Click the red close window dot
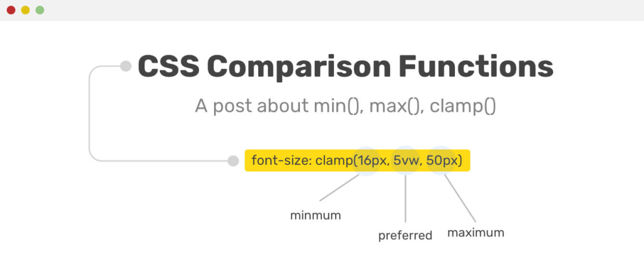 (11, 10)
